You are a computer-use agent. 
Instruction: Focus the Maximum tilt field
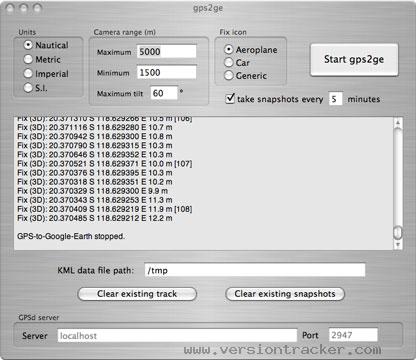pos(164,93)
